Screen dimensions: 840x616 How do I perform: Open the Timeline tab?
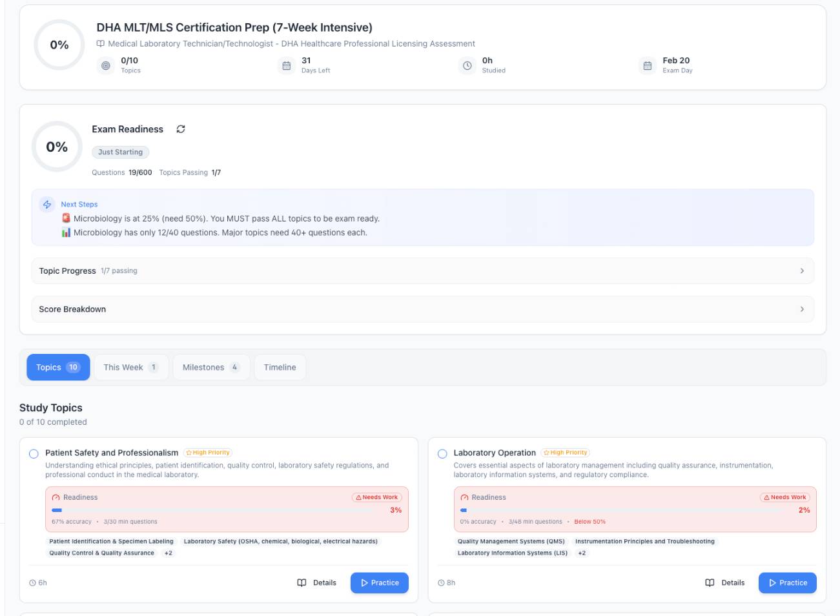[280, 367]
